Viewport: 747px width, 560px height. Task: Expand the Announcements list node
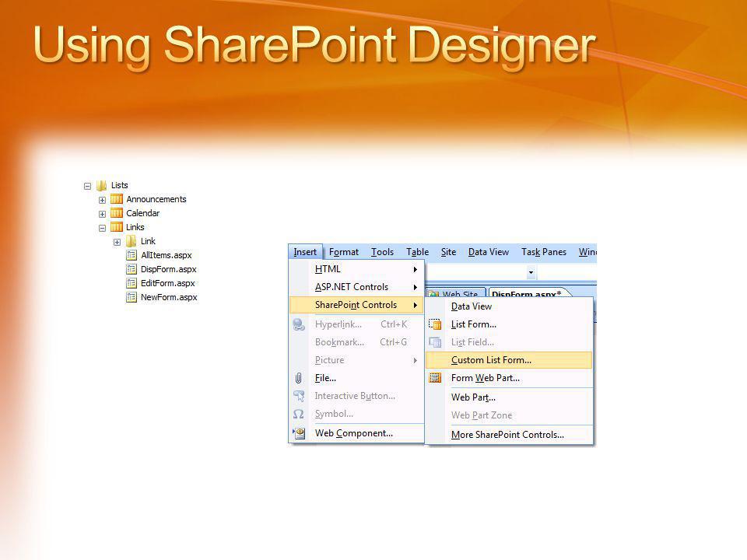click(102, 200)
